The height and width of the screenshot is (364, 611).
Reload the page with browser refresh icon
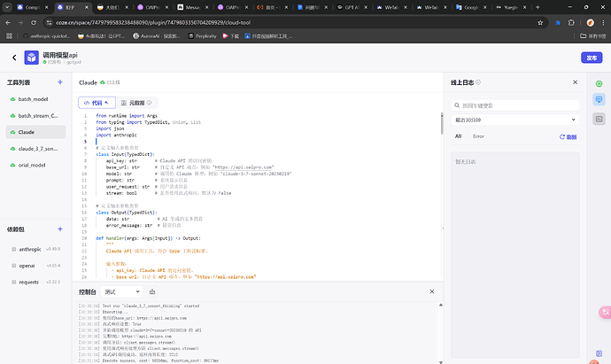click(34, 23)
